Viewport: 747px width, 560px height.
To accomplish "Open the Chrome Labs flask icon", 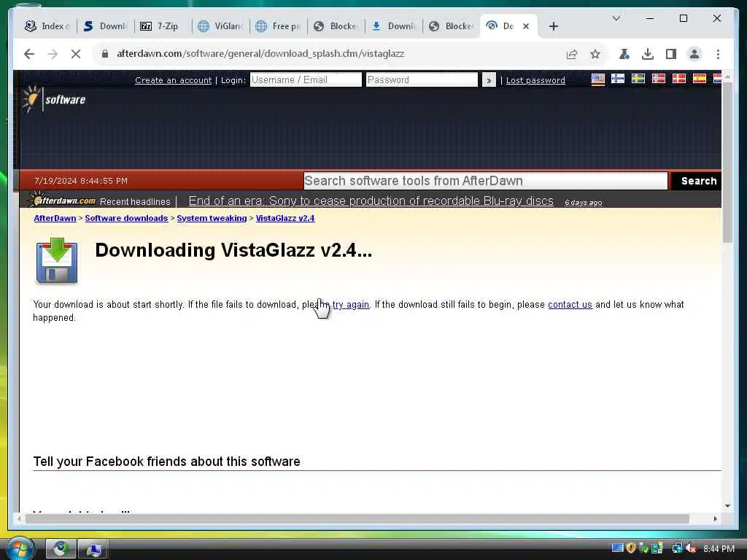I will click(x=624, y=54).
